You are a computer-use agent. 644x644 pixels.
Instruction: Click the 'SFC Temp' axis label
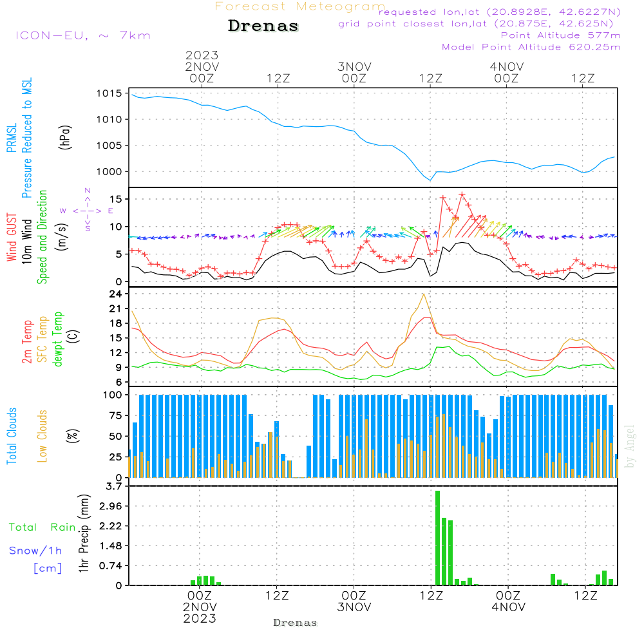[42, 339]
